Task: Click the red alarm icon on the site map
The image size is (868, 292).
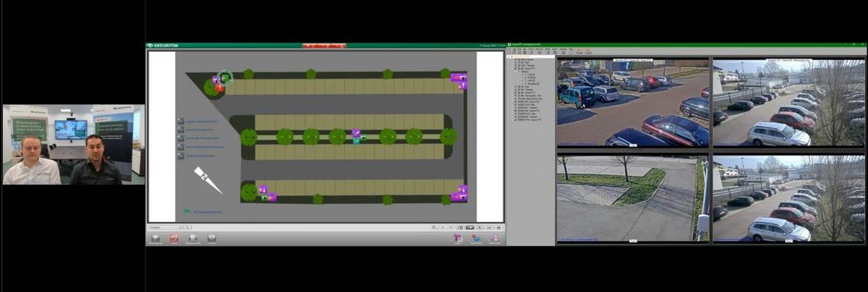Action: [x=219, y=88]
